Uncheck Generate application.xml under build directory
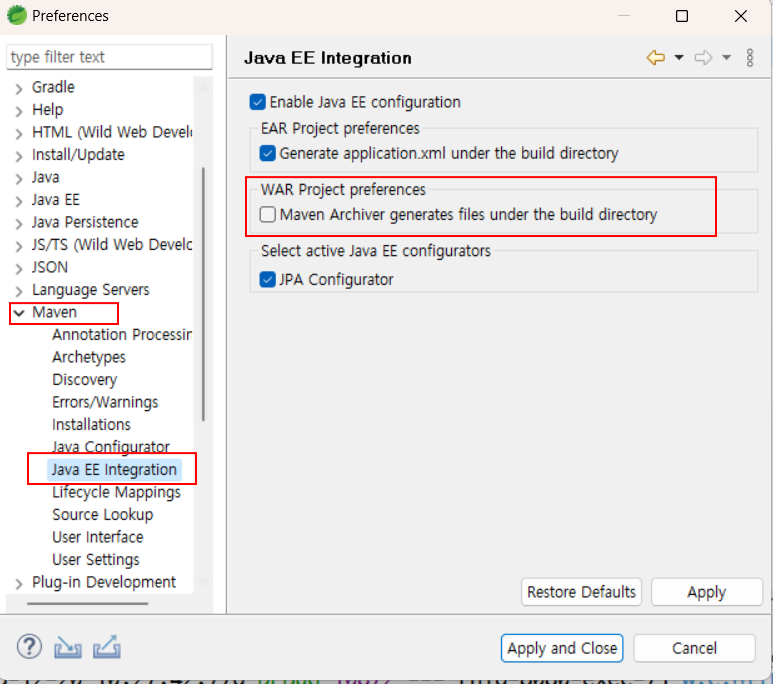 pos(267,153)
